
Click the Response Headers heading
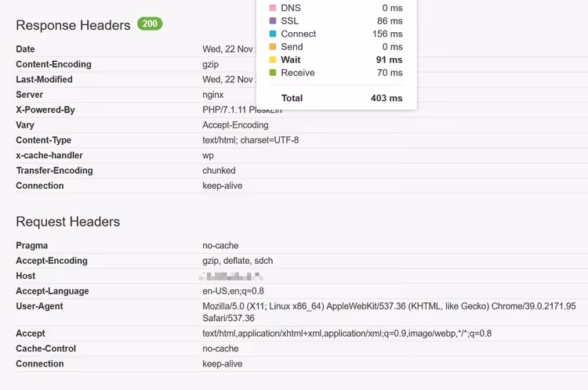point(73,25)
